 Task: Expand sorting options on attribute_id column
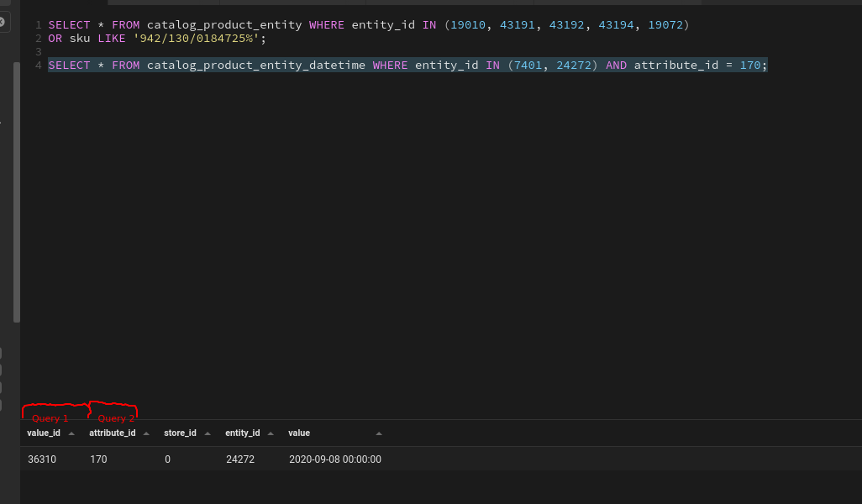tap(145, 433)
